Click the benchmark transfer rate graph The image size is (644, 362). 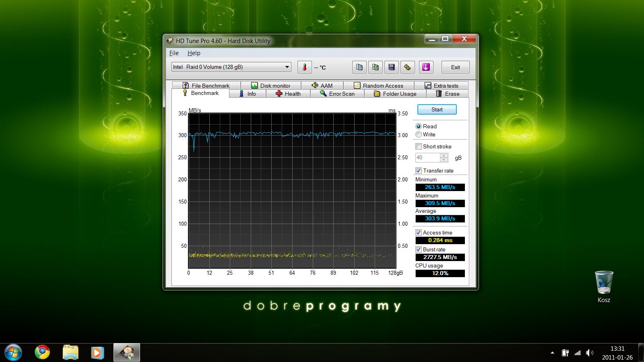[292, 191]
